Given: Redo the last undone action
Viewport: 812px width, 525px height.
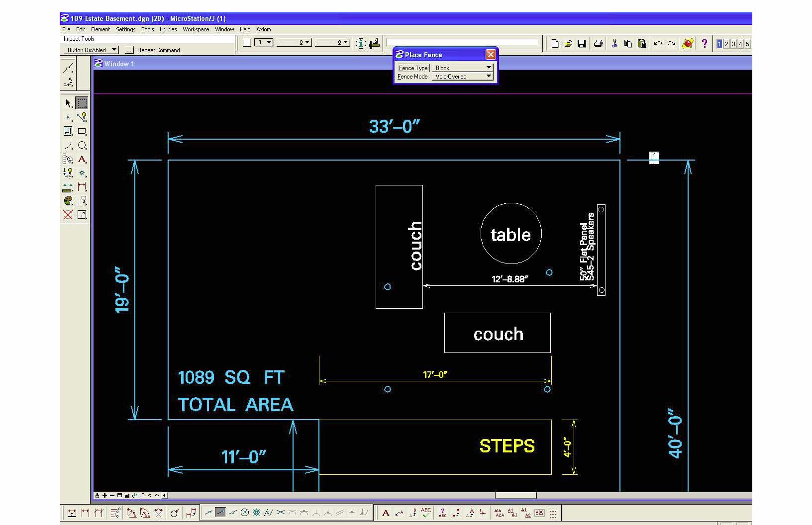Looking at the screenshot, I should [671, 44].
